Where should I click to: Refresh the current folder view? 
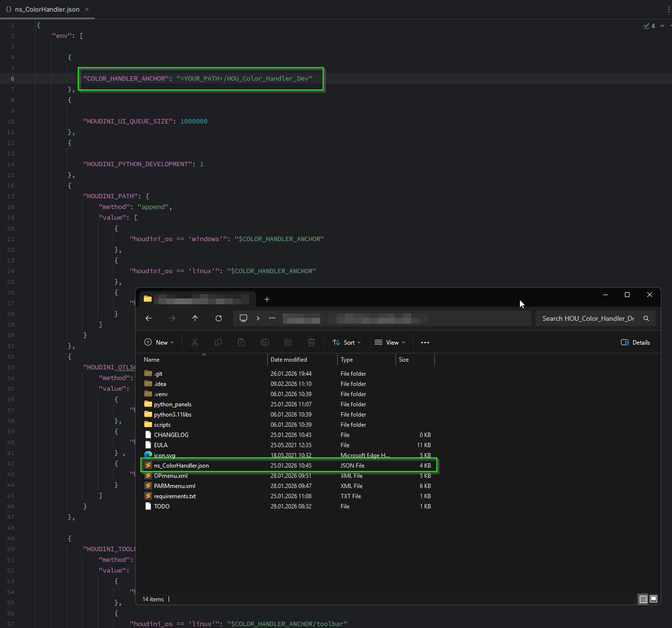219,318
